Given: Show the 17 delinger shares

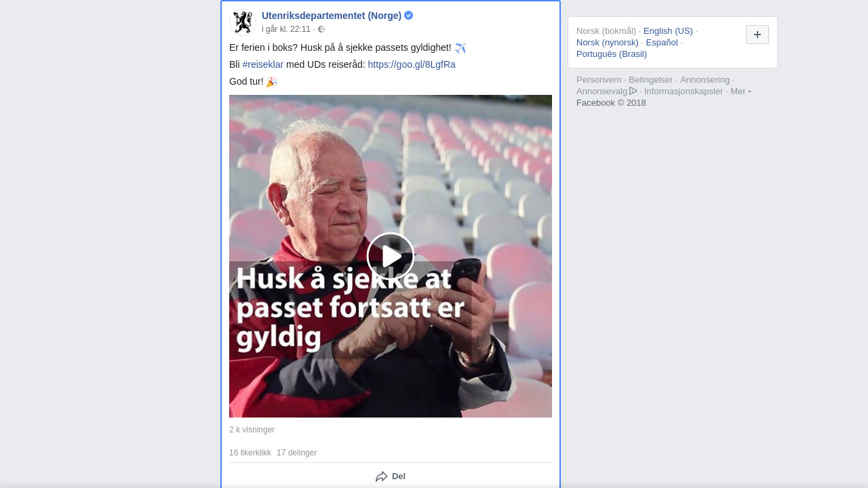Looking at the screenshot, I should click(x=296, y=453).
